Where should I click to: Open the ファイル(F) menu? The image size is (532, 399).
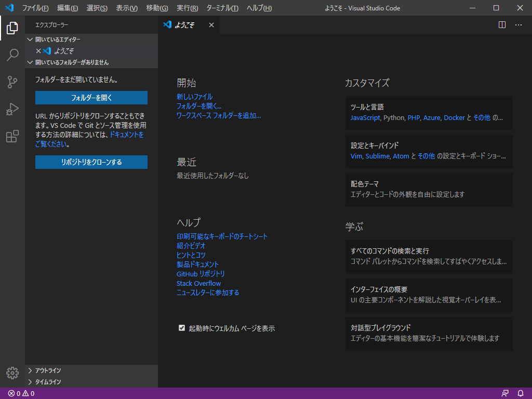pyautogui.click(x=35, y=8)
